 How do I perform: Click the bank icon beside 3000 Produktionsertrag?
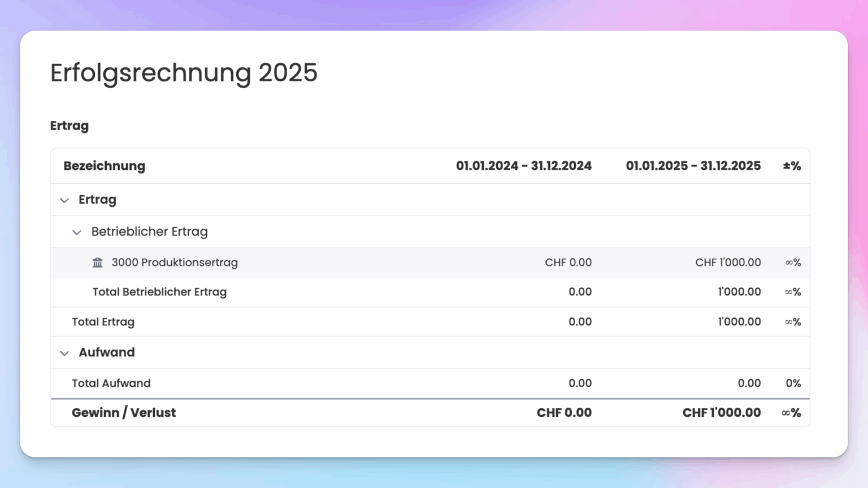97,262
